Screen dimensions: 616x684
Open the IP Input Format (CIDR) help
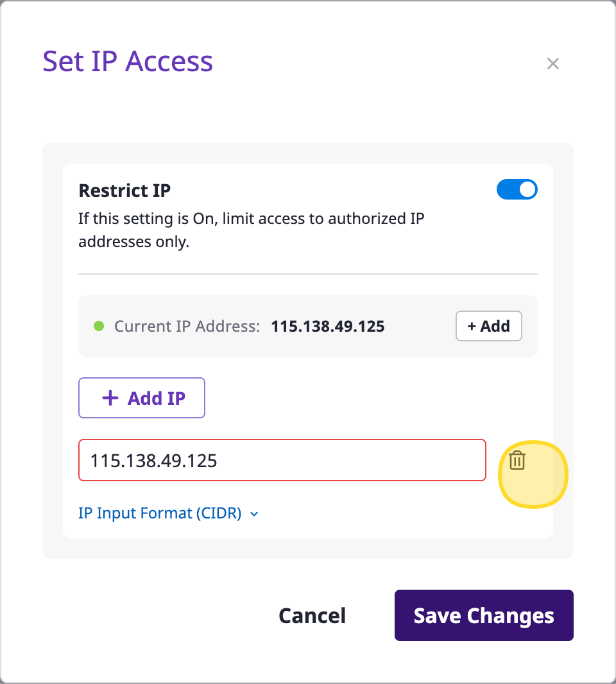(x=160, y=513)
